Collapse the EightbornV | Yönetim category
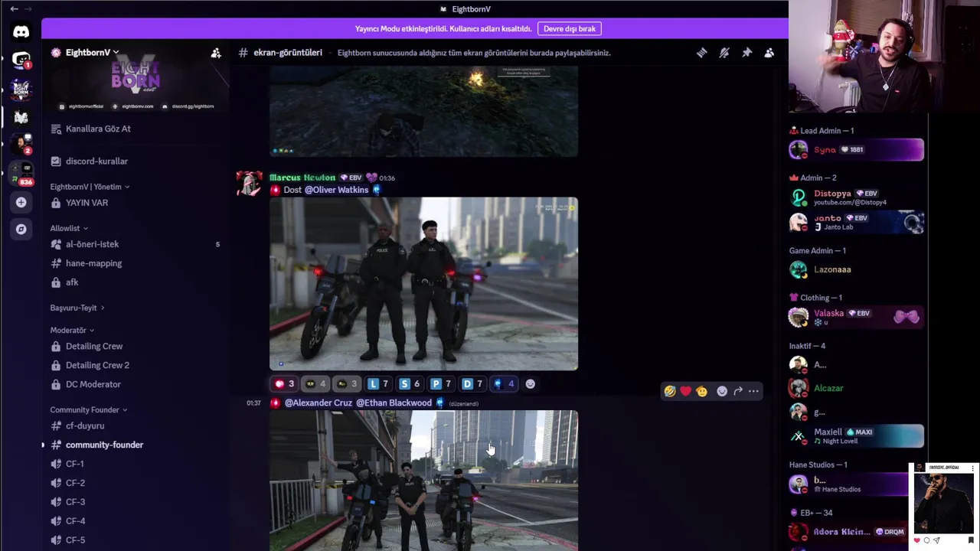This screenshot has width=980, height=551. [90, 187]
